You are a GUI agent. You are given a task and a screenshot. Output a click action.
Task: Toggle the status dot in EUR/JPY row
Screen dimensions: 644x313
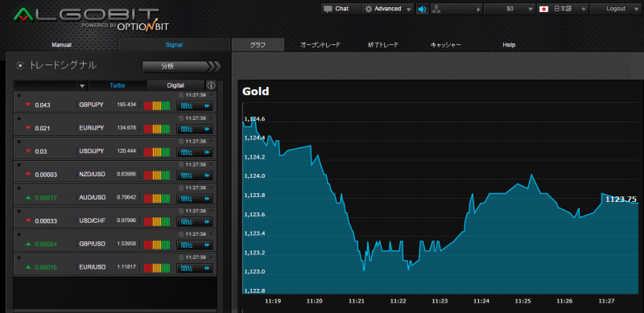coord(19,118)
